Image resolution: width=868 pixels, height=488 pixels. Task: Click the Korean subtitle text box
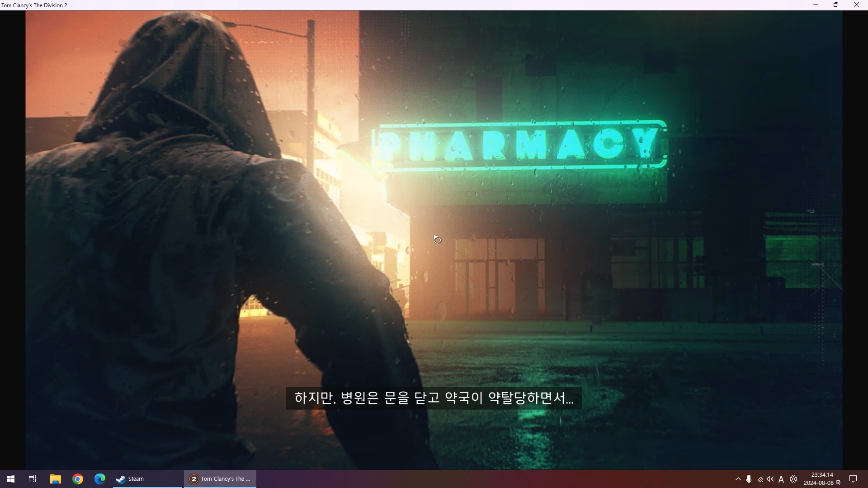[x=434, y=398]
